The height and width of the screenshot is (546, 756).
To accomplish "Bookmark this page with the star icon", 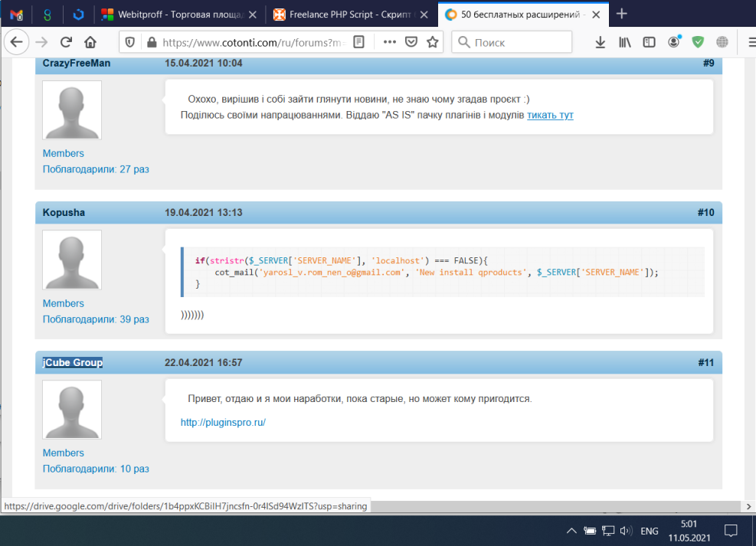I will pyautogui.click(x=433, y=42).
